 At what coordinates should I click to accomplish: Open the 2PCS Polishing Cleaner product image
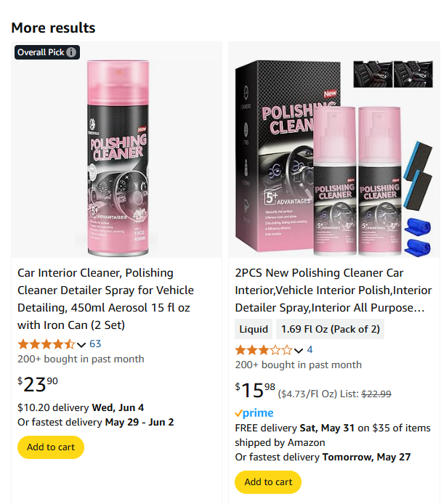click(334, 156)
